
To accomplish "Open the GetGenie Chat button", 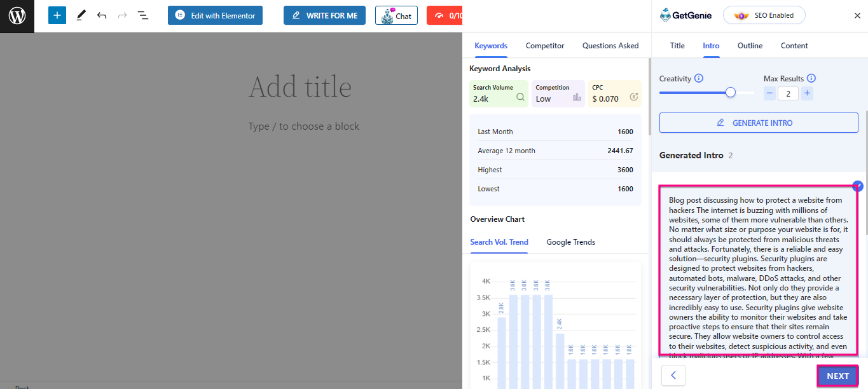I will 396,15.
